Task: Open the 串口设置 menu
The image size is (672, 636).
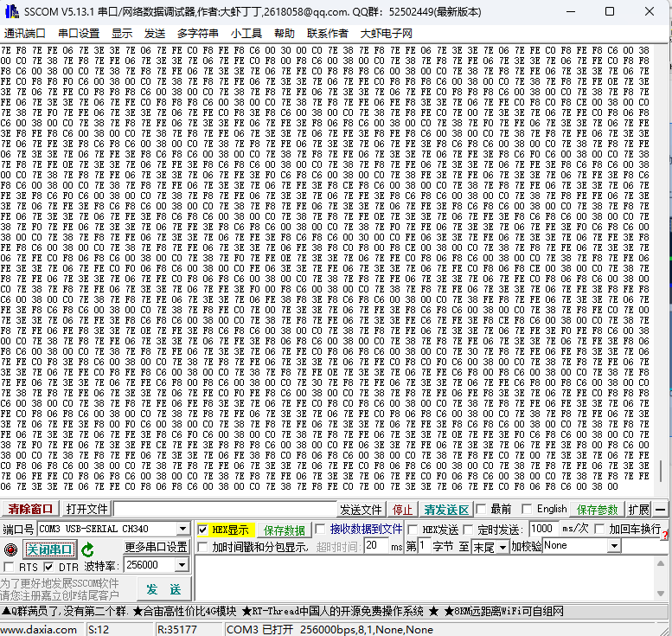Action: [x=79, y=33]
